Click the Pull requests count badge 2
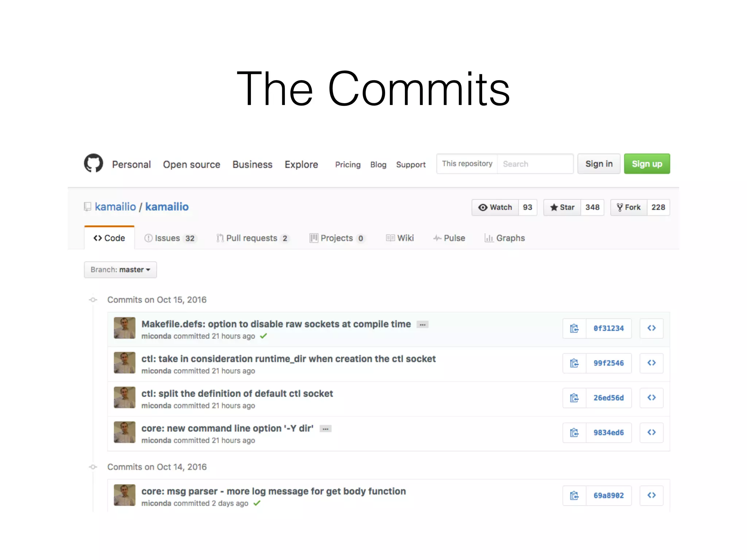Viewport: 747px width, 560px height. click(285, 238)
